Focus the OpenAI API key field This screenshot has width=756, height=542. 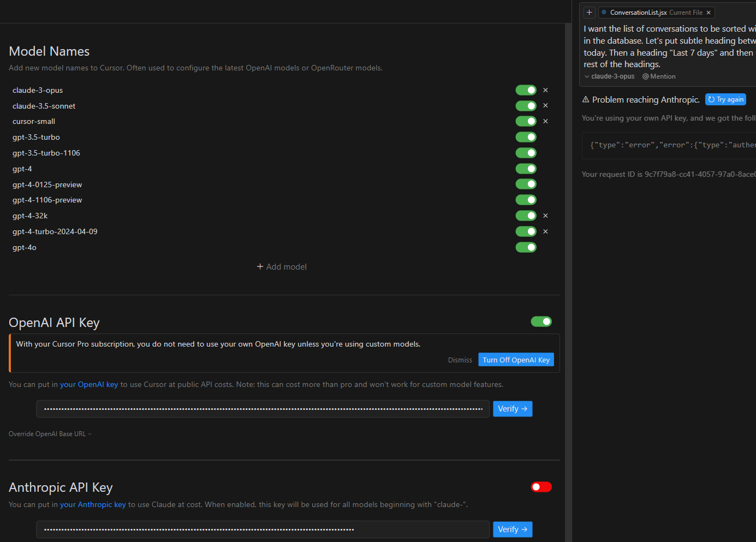(263, 409)
